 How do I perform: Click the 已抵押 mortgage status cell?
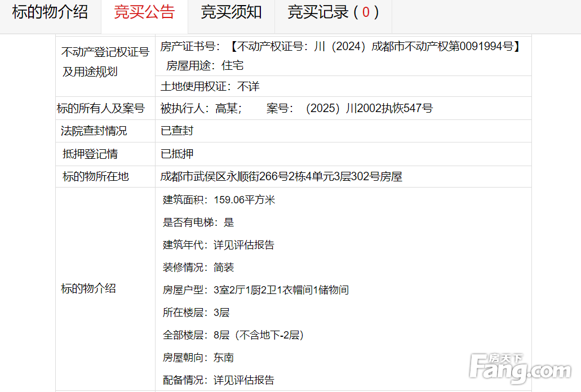[x=177, y=154]
